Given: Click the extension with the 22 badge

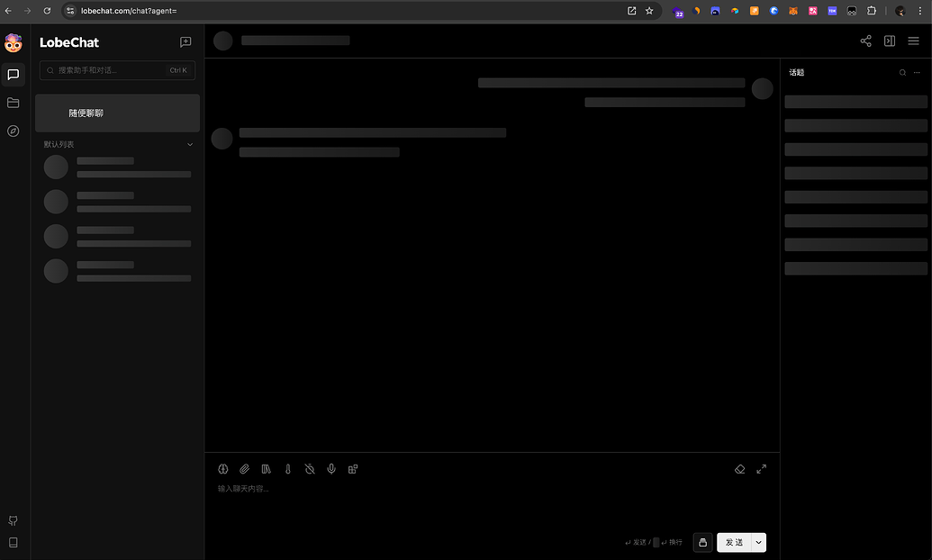Looking at the screenshot, I should click(677, 12).
